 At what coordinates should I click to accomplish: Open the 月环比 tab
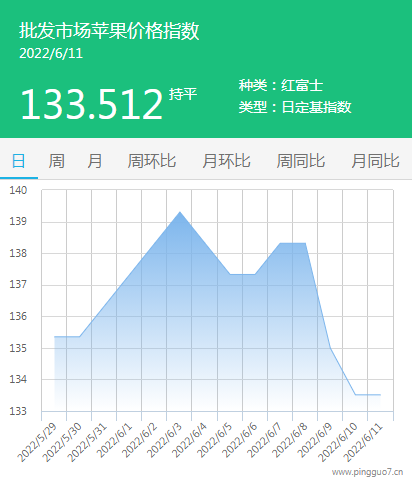[x=226, y=161]
